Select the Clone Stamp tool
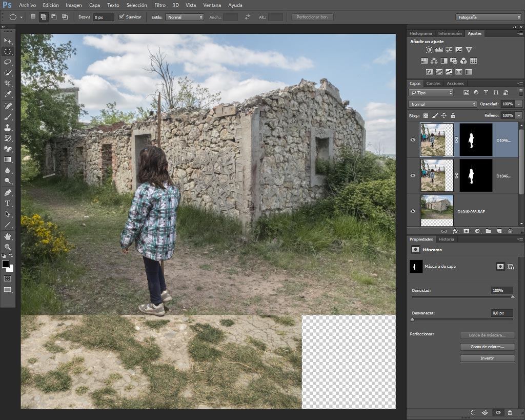 point(7,128)
